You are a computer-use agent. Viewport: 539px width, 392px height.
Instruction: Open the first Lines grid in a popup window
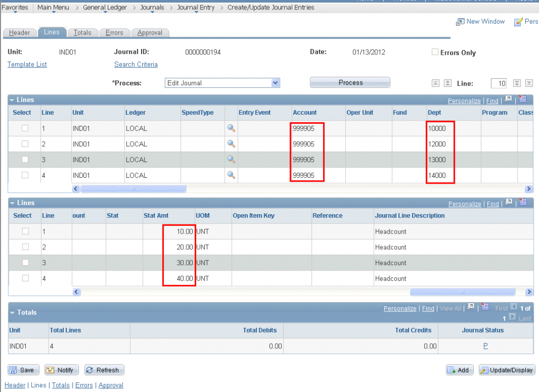coord(507,100)
